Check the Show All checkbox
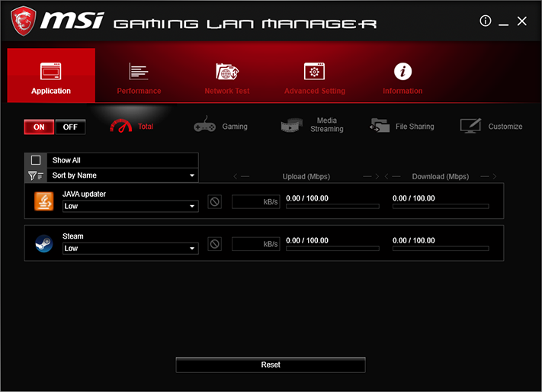This screenshot has width=542, height=392. (36, 160)
